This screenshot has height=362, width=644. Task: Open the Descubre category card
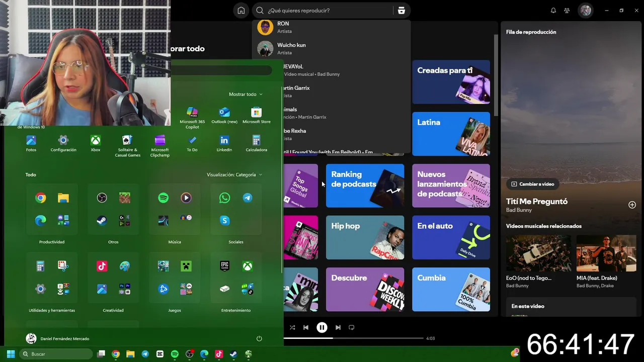[x=365, y=289]
